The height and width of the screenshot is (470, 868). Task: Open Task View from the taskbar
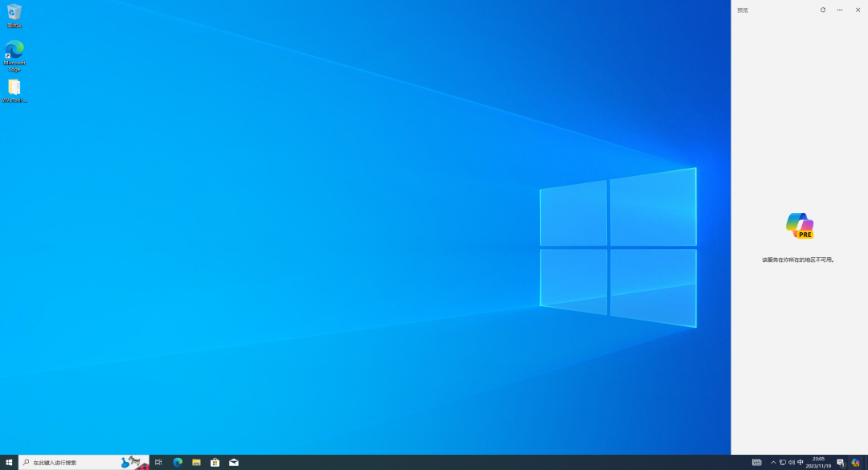pyautogui.click(x=158, y=462)
